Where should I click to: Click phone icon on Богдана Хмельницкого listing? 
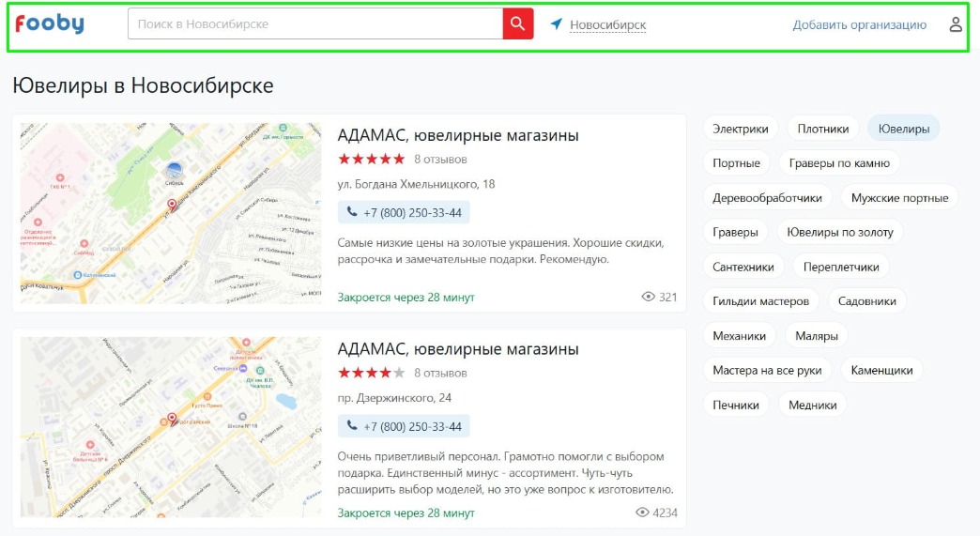point(352,212)
